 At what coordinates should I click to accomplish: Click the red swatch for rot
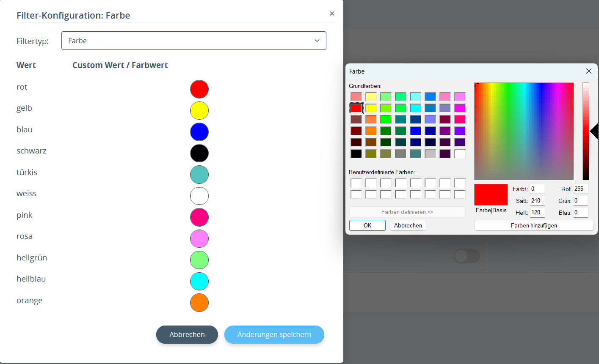[x=199, y=89]
